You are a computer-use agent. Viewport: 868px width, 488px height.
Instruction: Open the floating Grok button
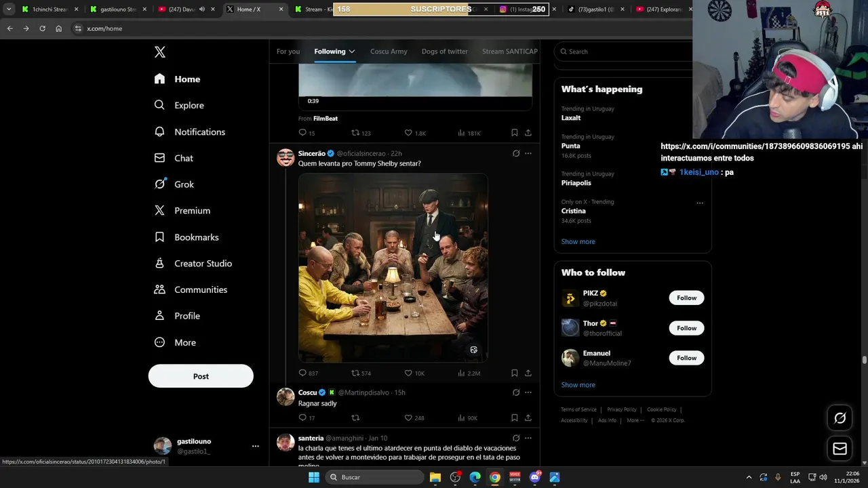tap(840, 418)
